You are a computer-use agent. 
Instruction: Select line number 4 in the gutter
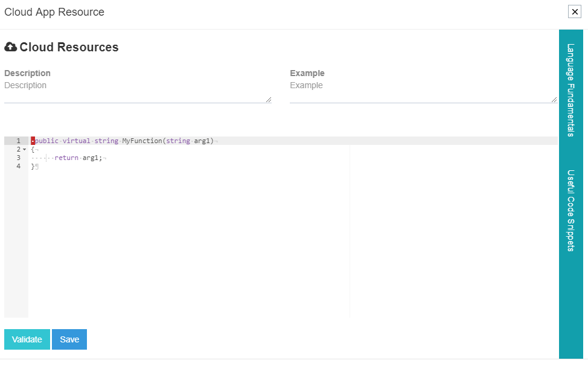pos(18,166)
